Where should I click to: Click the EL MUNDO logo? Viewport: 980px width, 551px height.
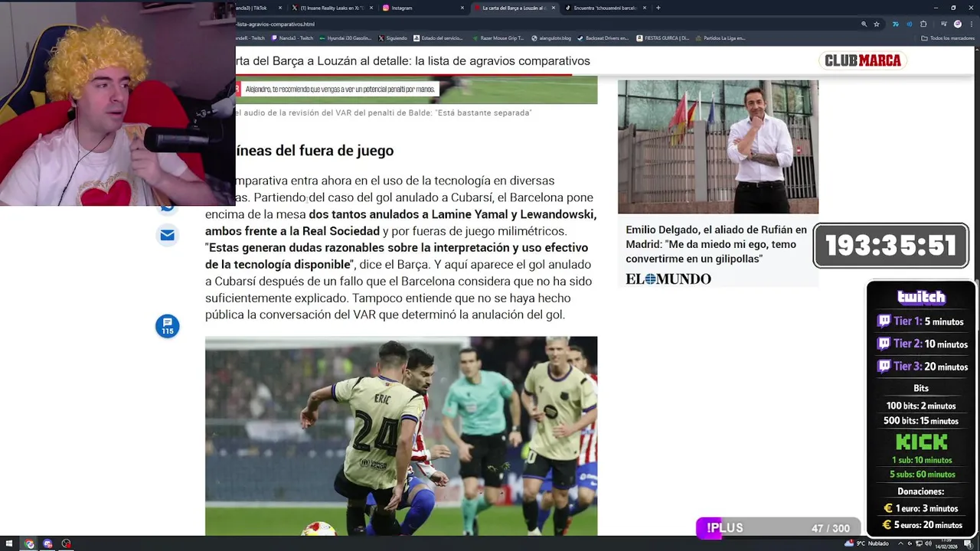click(x=668, y=279)
